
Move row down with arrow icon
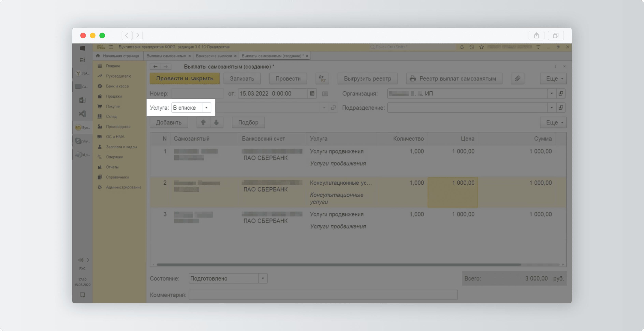pyautogui.click(x=216, y=123)
